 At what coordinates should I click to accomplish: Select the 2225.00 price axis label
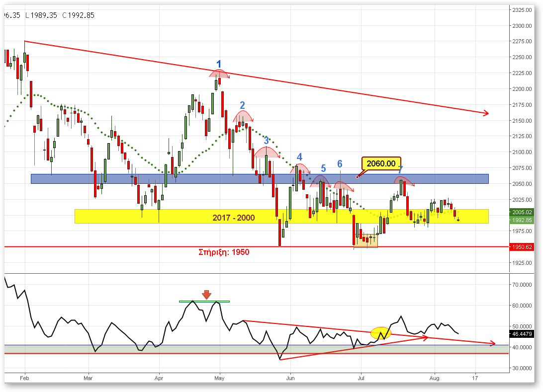click(522, 73)
